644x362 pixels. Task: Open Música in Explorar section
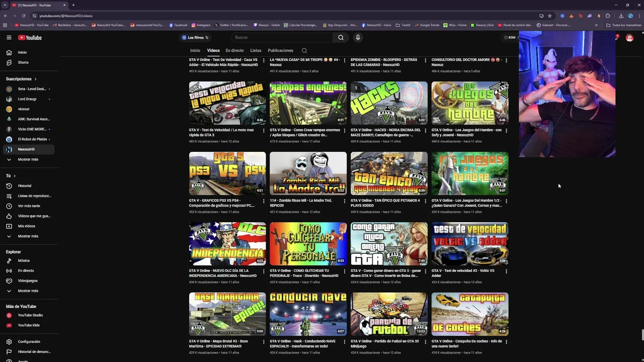[29, 260]
